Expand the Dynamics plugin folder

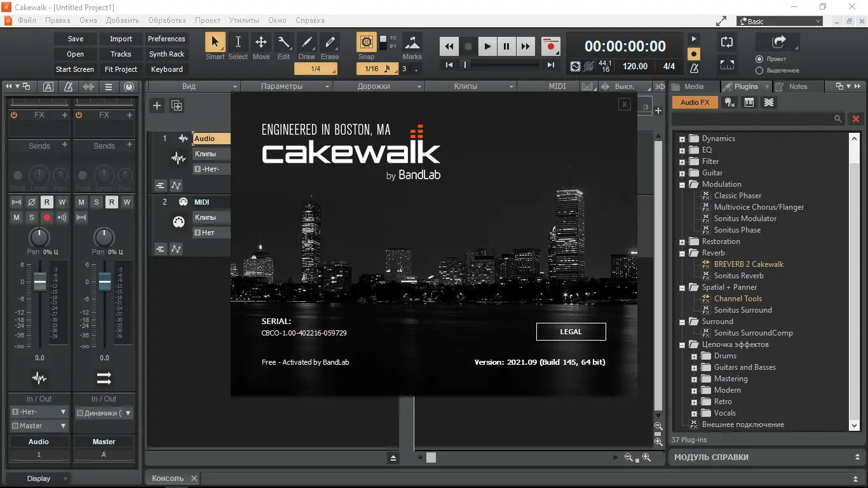coord(682,139)
